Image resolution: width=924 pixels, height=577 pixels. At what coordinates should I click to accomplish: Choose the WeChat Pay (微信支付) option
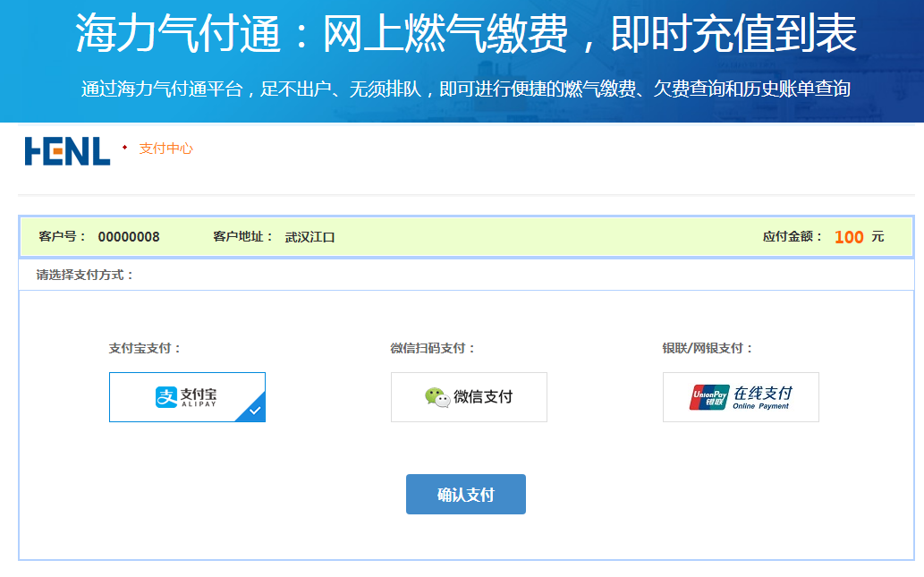469,396
